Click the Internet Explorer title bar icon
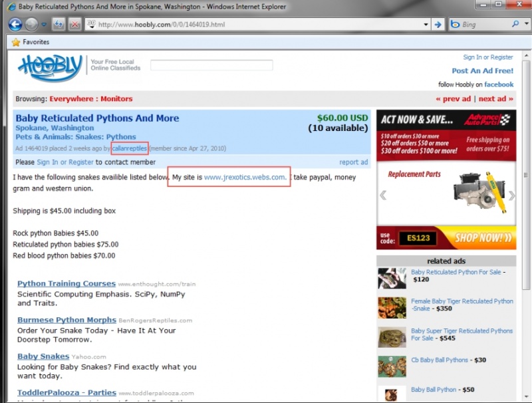The image size is (532, 403). pyautogui.click(x=11, y=7)
